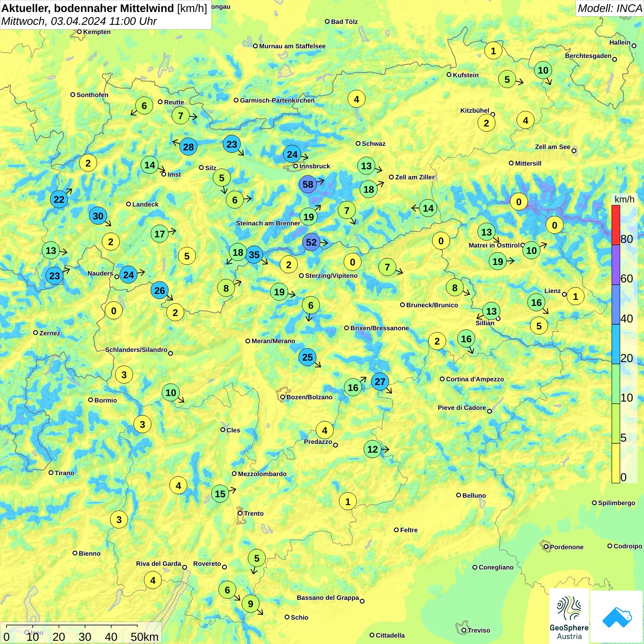Select the Bozen/Bolzano city label
This screenshot has height=644, width=644.
coord(309,397)
